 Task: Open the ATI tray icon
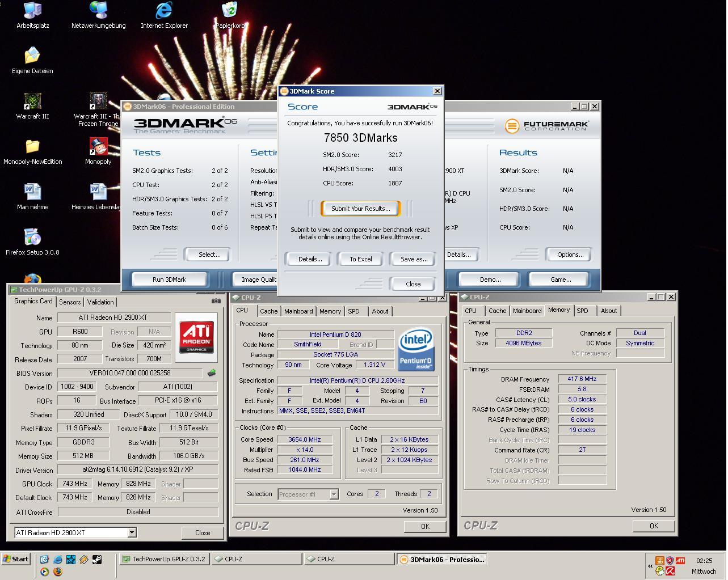coord(680,561)
